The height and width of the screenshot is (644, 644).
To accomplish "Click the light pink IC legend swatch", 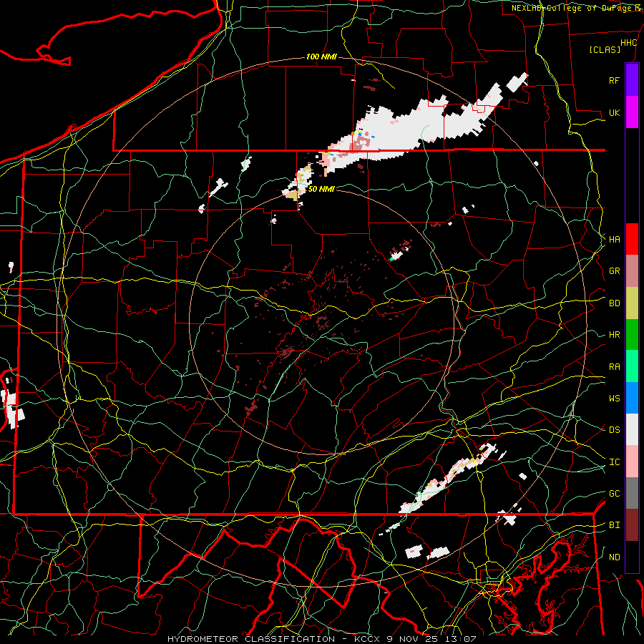I will (x=632, y=462).
